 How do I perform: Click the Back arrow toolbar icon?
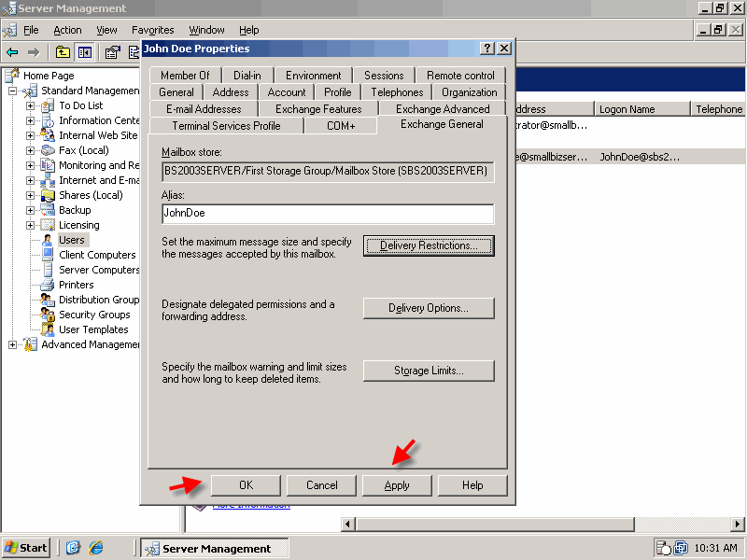pos(12,52)
